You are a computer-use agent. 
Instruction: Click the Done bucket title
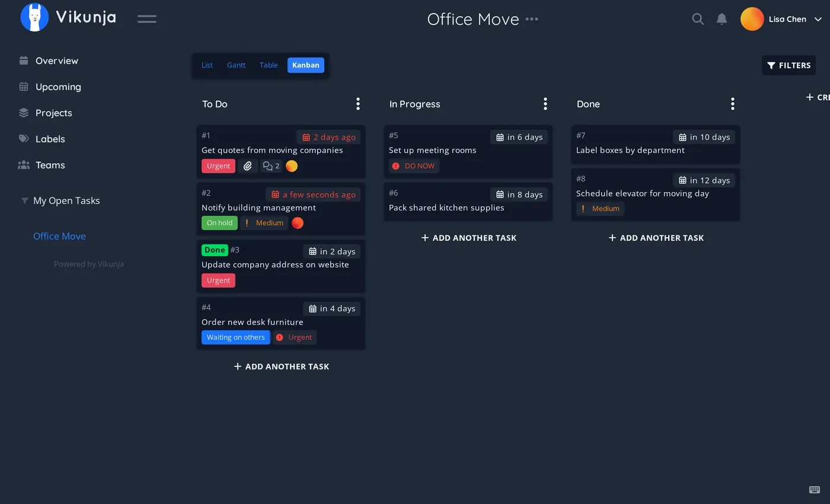(x=588, y=104)
